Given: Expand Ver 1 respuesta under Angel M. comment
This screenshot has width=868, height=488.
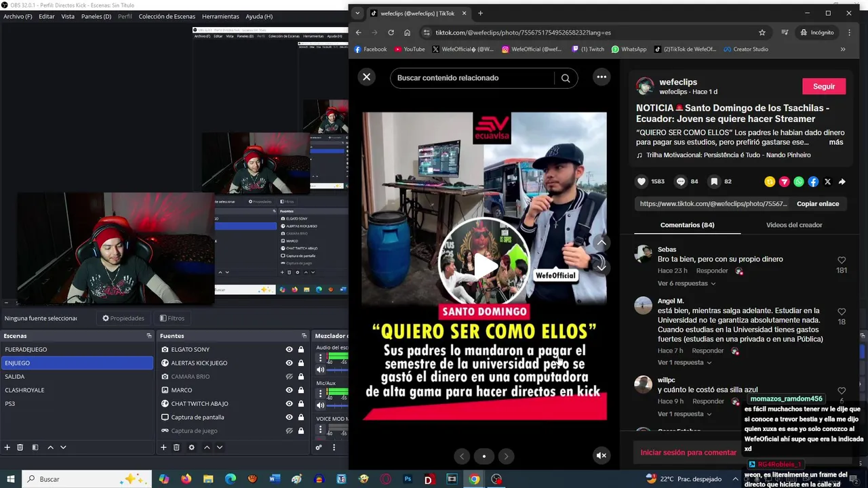Looking at the screenshot, I should [684, 363].
